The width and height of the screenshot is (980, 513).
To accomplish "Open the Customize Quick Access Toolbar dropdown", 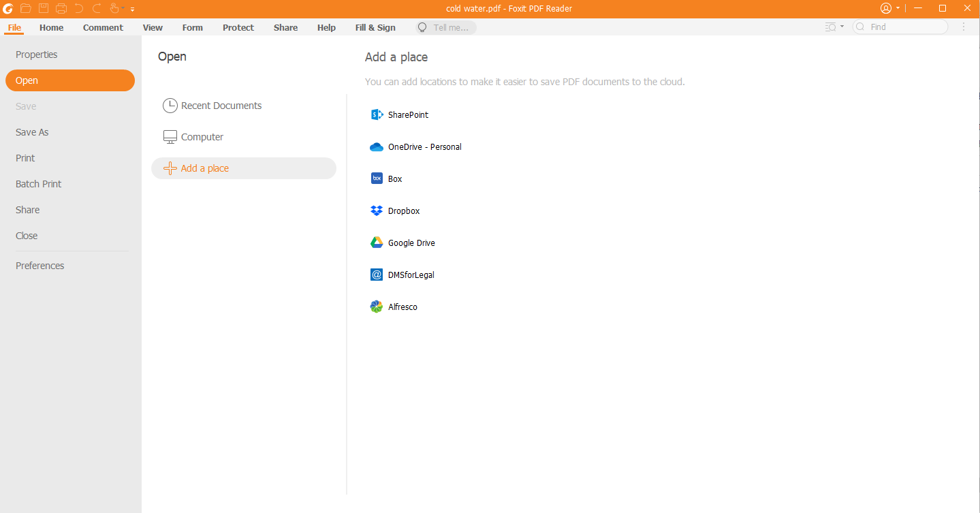I will (x=132, y=9).
